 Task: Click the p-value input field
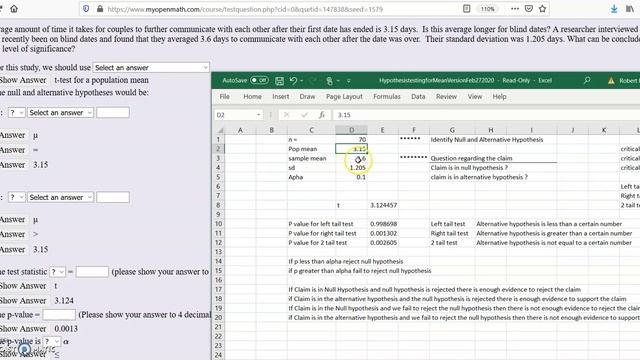coord(59,315)
